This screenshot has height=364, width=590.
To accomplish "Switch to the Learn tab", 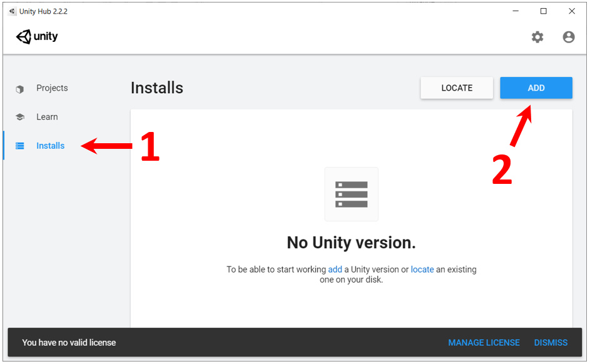I will point(47,117).
